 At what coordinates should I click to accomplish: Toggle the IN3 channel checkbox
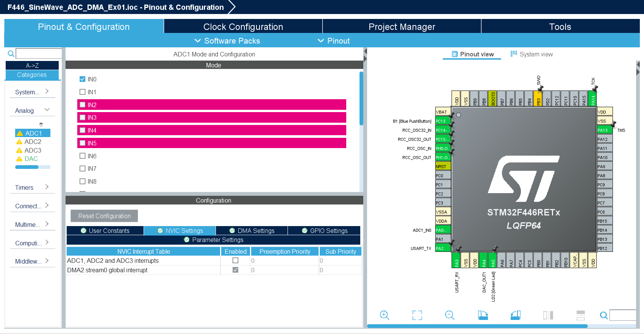[82, 117]
